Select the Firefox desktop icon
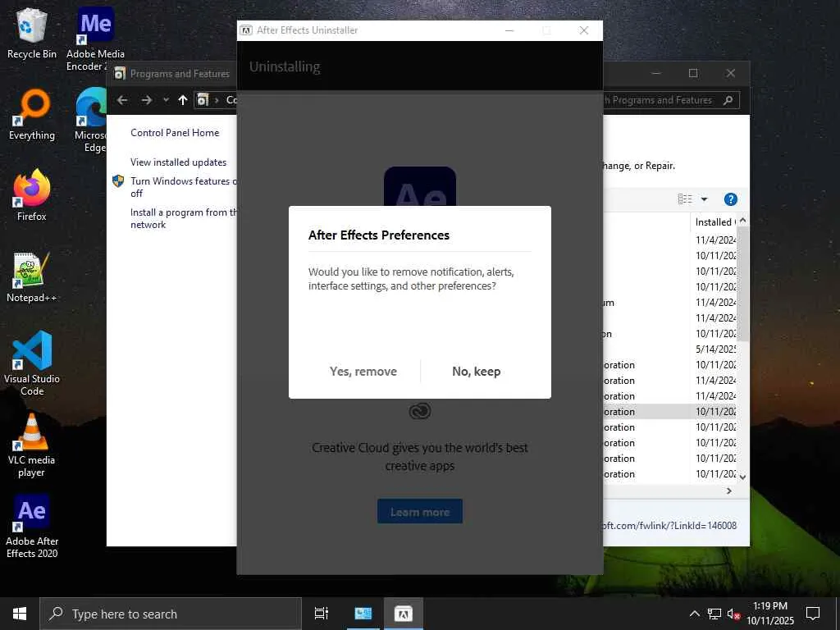The height and width of the screenshot is (630, 840). pyautogui.click(x=32, y=195)
